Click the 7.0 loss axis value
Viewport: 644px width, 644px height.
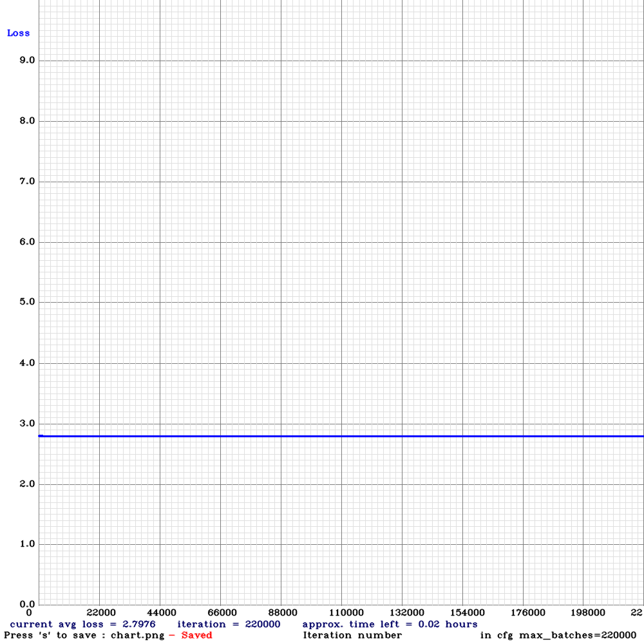(x=27, y=182)
